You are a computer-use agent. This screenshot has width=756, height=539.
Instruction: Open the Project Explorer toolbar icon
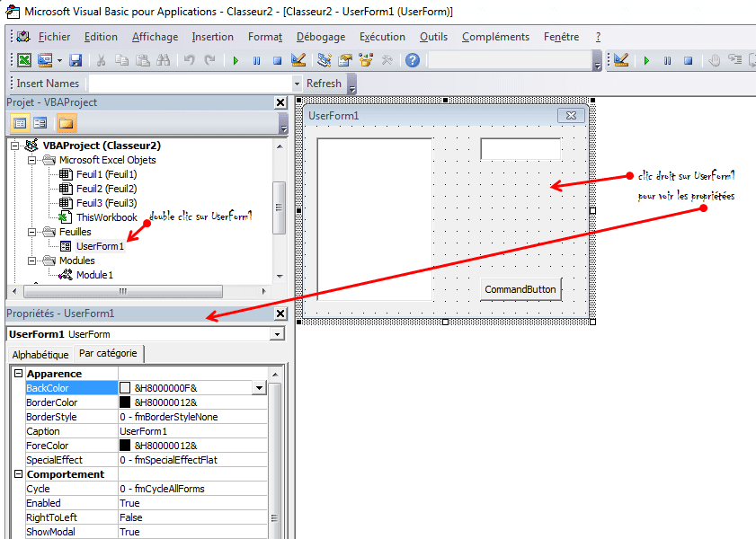click(324, 60)
